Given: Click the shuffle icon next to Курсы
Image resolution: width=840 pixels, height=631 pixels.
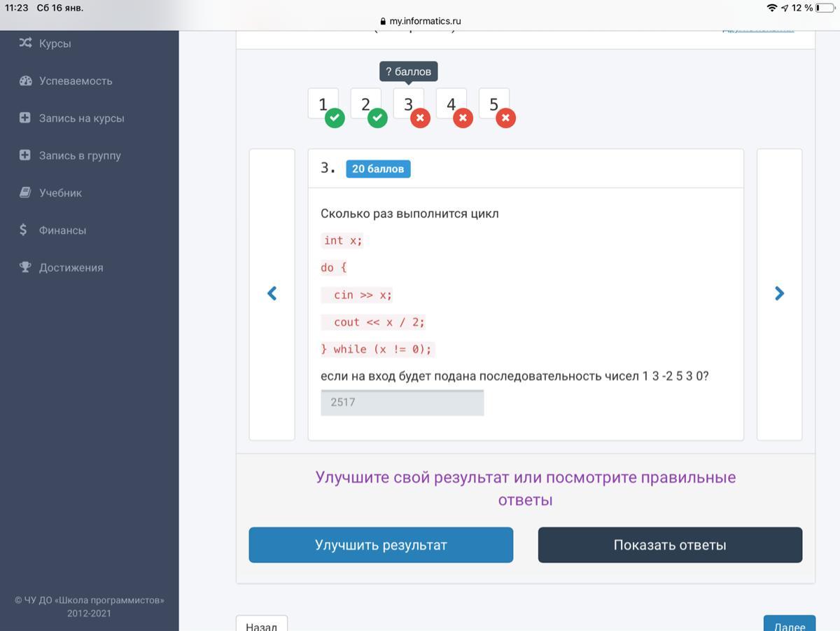Looking at the screenshot, I should click(x=25, y=43).
